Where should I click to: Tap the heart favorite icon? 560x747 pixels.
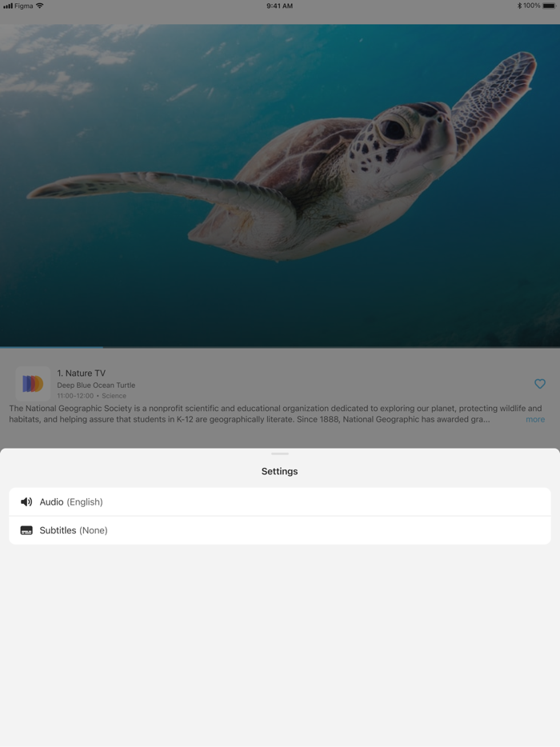pos(539,384)
